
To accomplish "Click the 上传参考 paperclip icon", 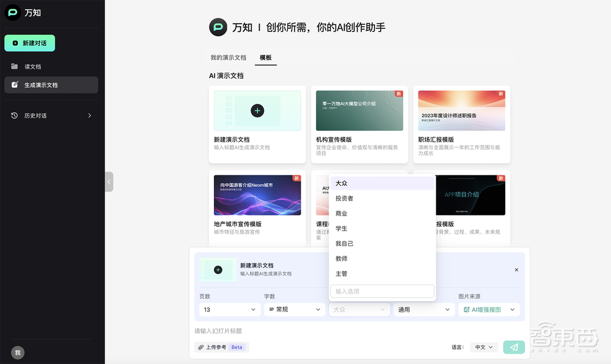I will coord(200,347).
